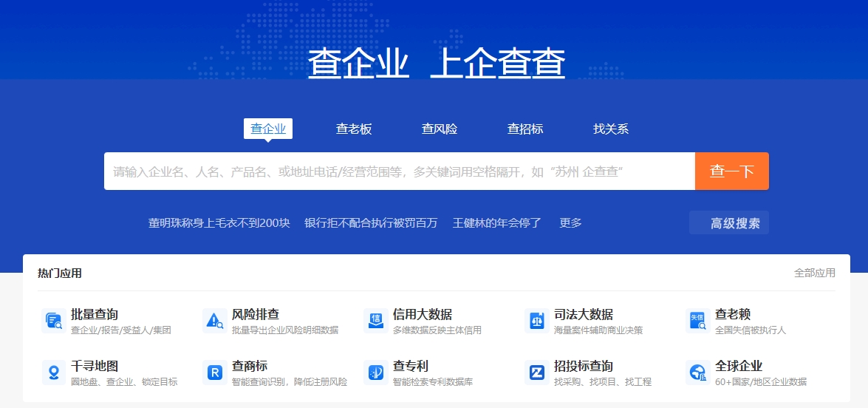Screen dimensions: 868x408
Task: Open the 查商标 title link
Action: [x=250, y=367]
